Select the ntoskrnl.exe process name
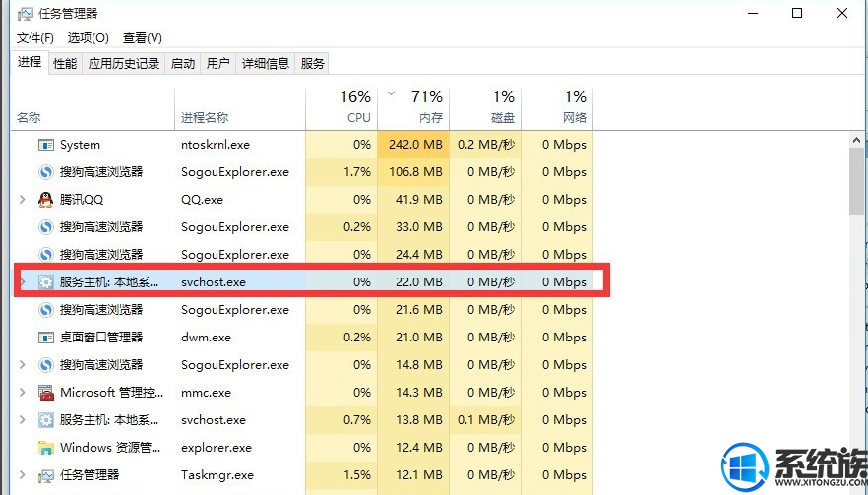 tap(216, 145)
